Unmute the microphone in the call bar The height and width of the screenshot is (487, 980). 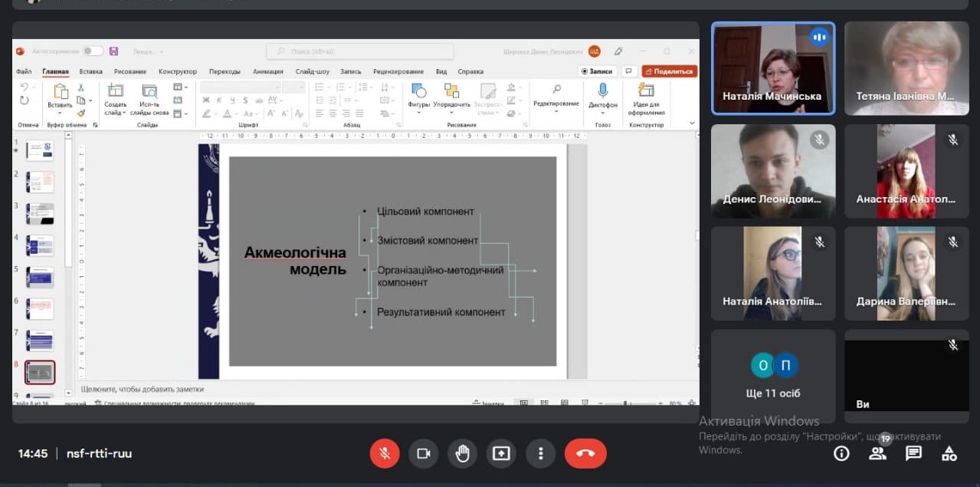point(385,453)
